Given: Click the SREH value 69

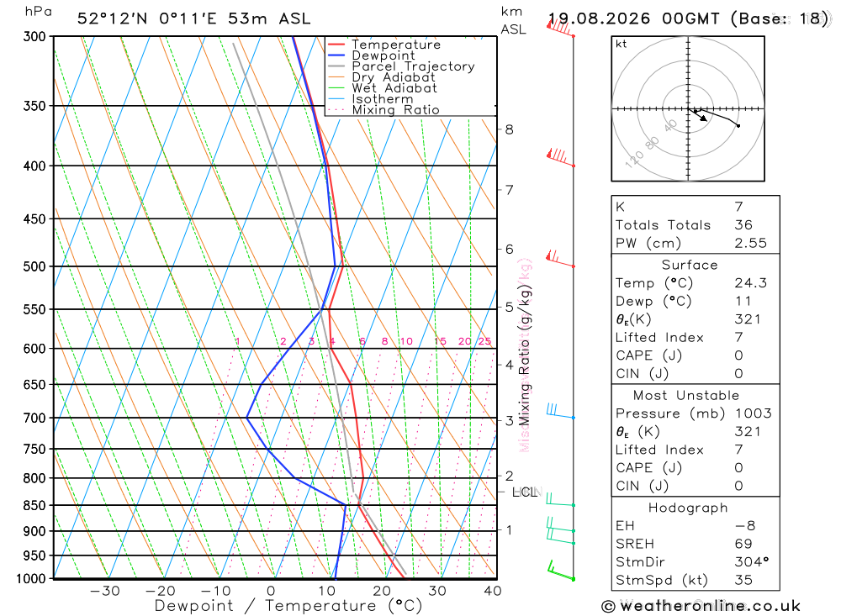Looking at the screenshot, I should 743,545.
